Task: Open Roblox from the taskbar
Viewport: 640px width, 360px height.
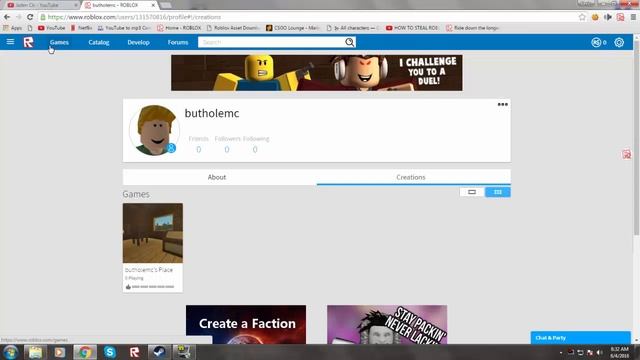Action: (134, 352)
